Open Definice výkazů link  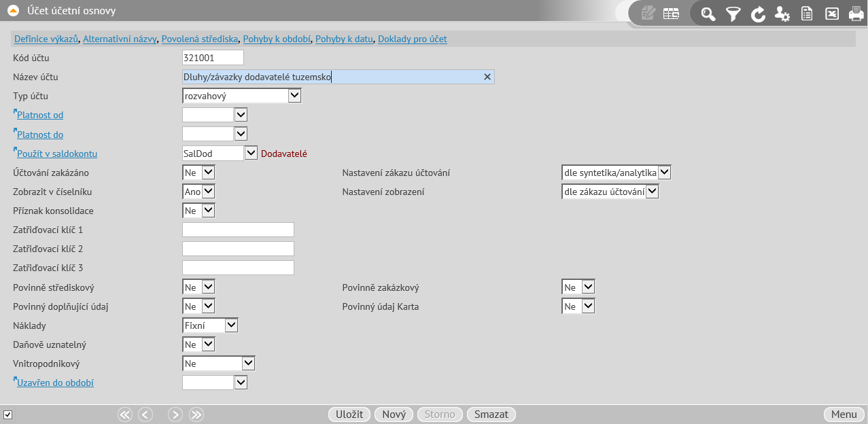point(47,39)
